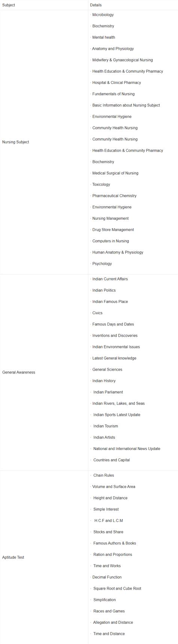Click Indian Current Affairs item
Screen dimensions: 178x644
110,279
